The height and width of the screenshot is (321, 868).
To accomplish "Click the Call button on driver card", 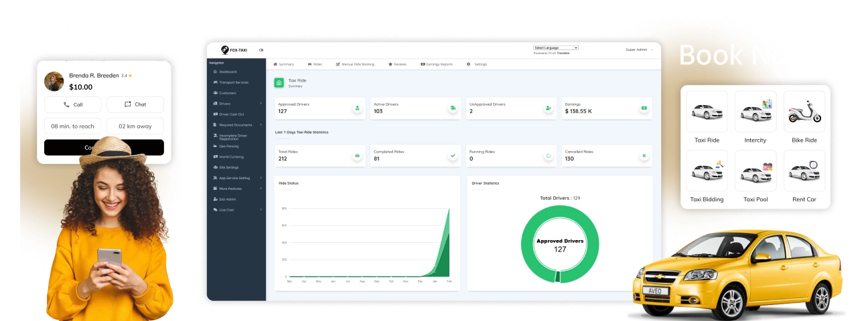I will pyautogui.click(x=73, y=104).
